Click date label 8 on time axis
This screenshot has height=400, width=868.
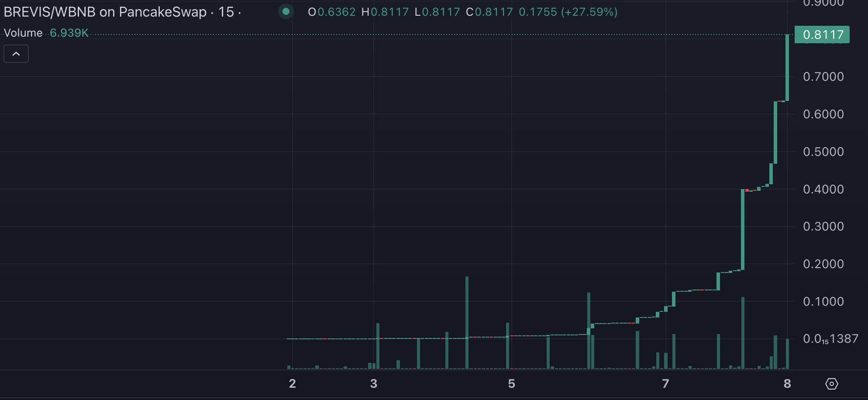[787, 384]
